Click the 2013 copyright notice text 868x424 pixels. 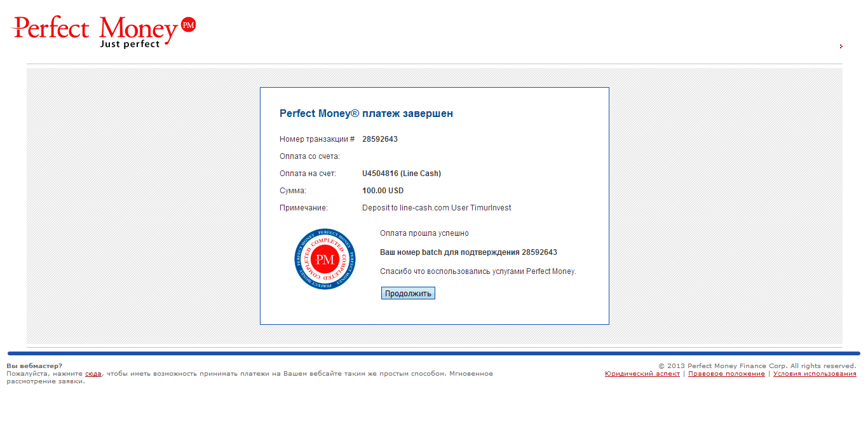(x=757, y=366)
